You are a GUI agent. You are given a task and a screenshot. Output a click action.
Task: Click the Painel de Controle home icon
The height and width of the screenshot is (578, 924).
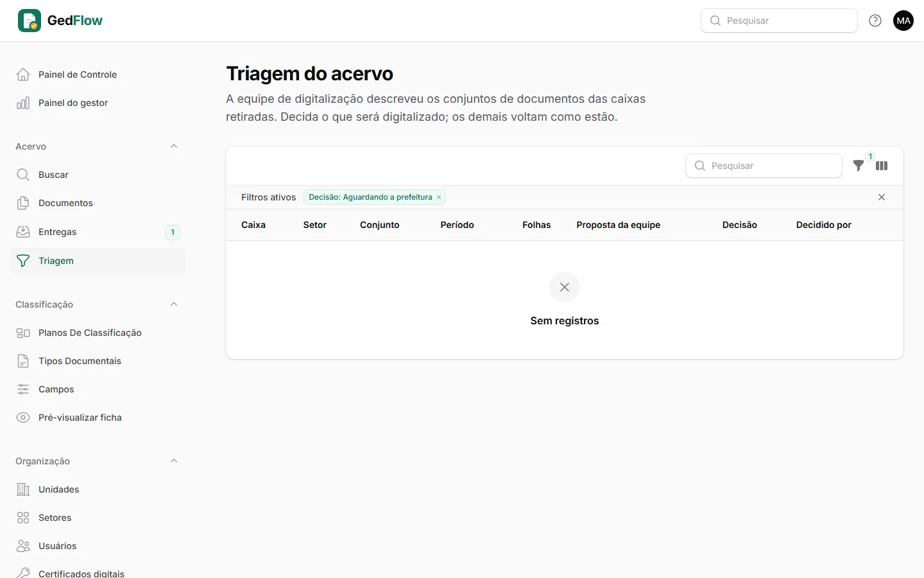pyautogui.click(x=23, y=74)
